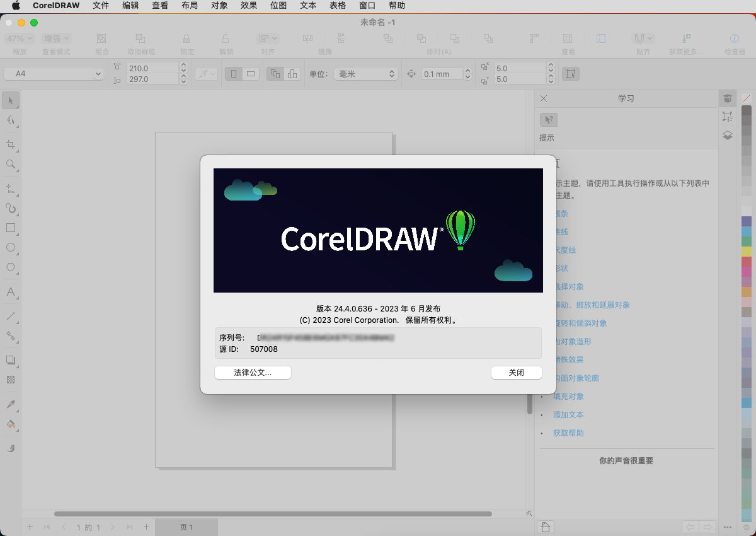756x536 pixels.
Task: Open the Objects layers docker tab icon
Action: coord(728,135)
